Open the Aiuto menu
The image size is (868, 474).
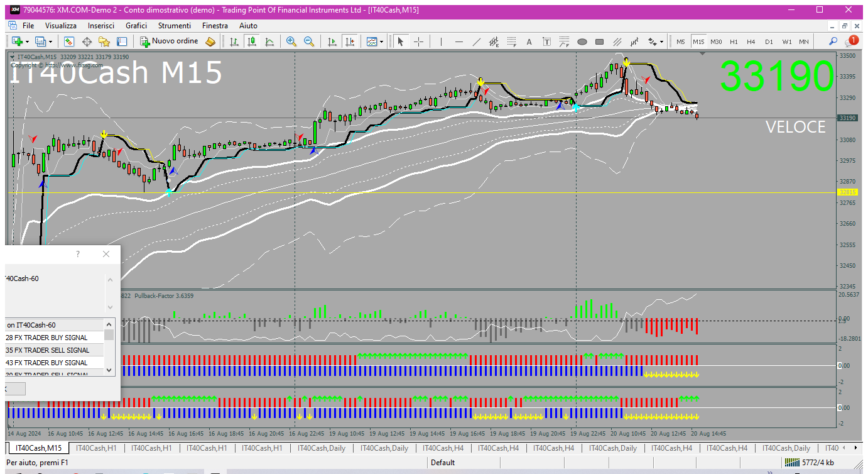coord(249,26)
